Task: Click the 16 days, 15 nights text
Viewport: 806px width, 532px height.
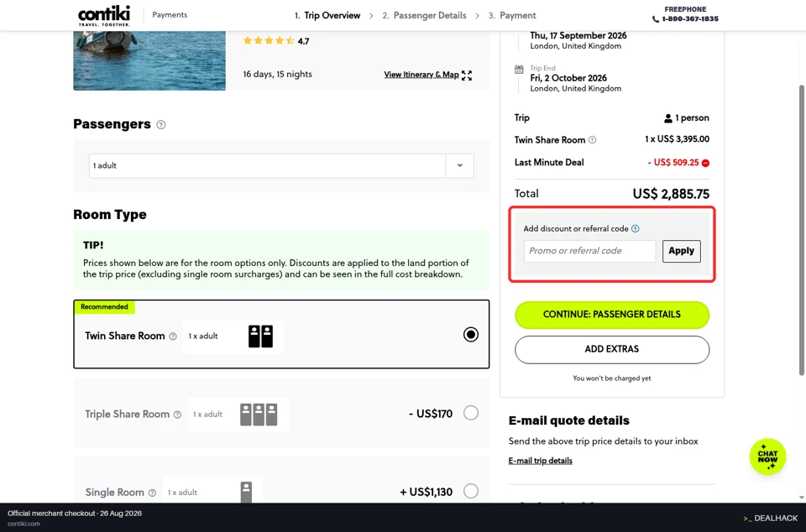Action: pyautogui.click(x=278, y=74)
